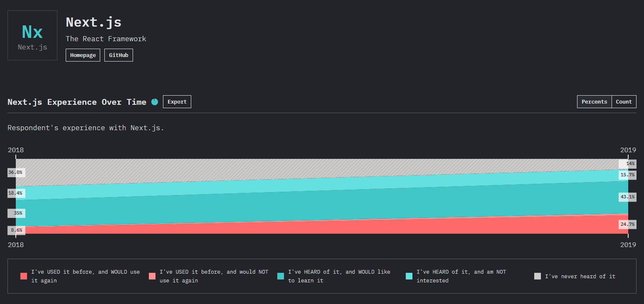Click the 36.8% label for 2018
Screen dimensions: 644x304
16,172
